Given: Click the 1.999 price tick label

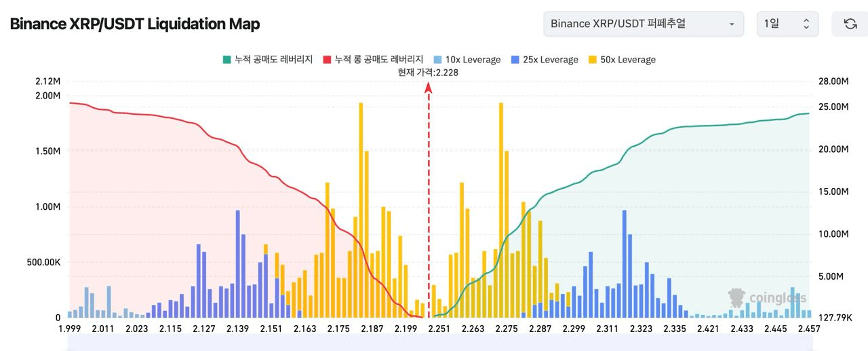Looking at the screenshot, I should click(69, 329).
